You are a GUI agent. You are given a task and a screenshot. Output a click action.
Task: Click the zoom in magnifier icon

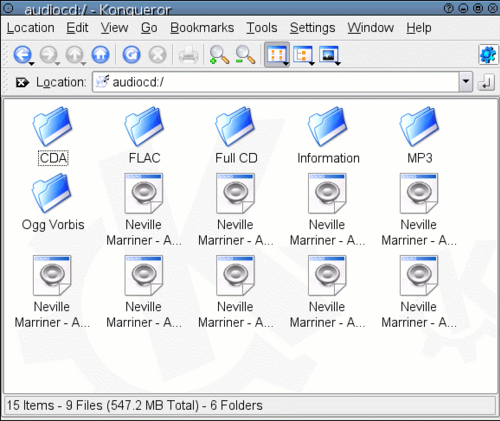pyautogui.click(x=219, y=55)
